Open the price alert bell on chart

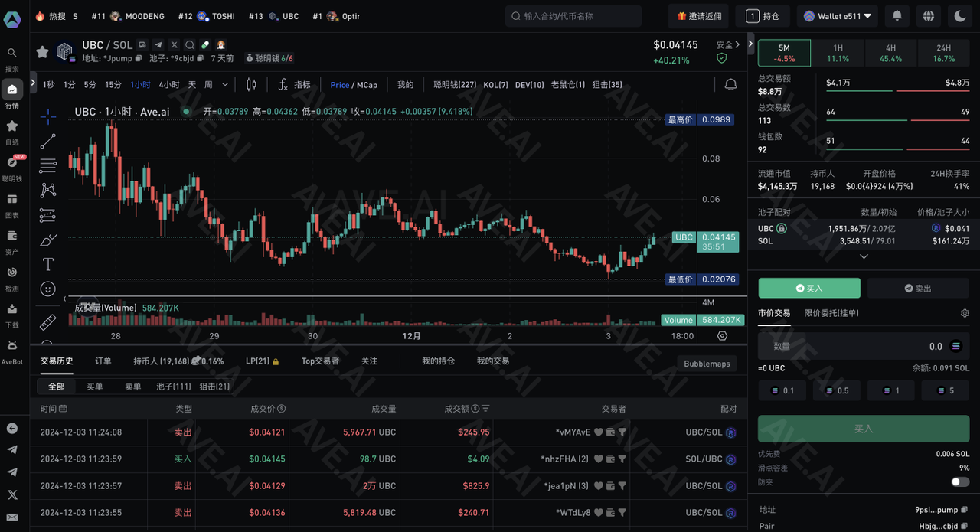click(x=731, y=84)
